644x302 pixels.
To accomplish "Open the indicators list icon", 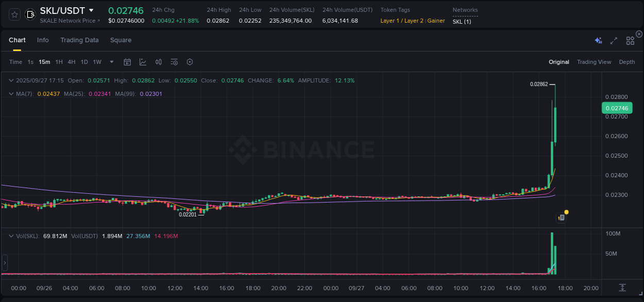I will click(174, 62).
